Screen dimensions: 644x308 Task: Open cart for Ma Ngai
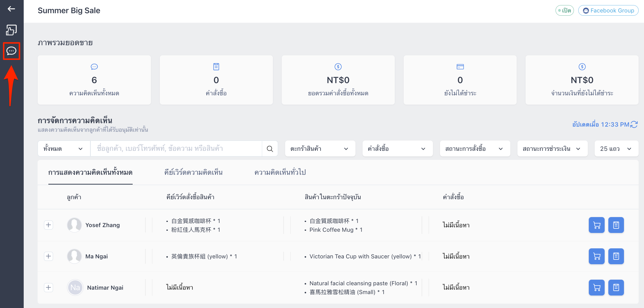(597, 256)
